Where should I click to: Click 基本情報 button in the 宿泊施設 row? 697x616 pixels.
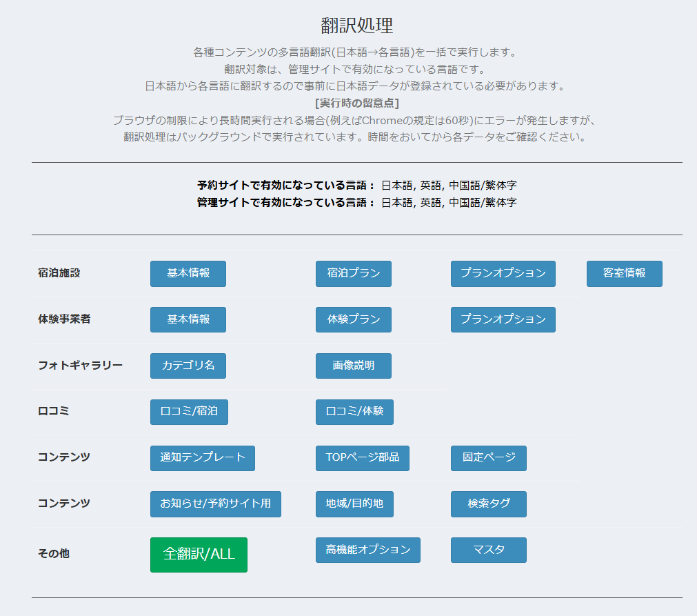188,274
